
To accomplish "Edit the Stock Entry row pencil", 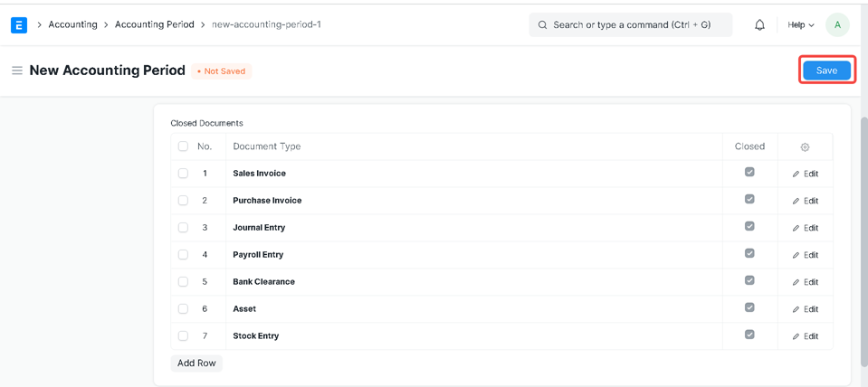I will tap(805, 336).
